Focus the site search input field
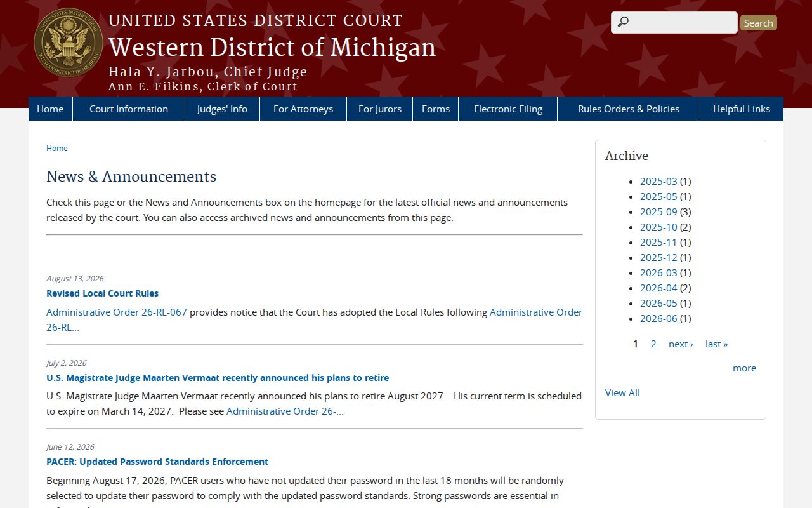This screenshot has width=812, height=508. pos(674,22)
